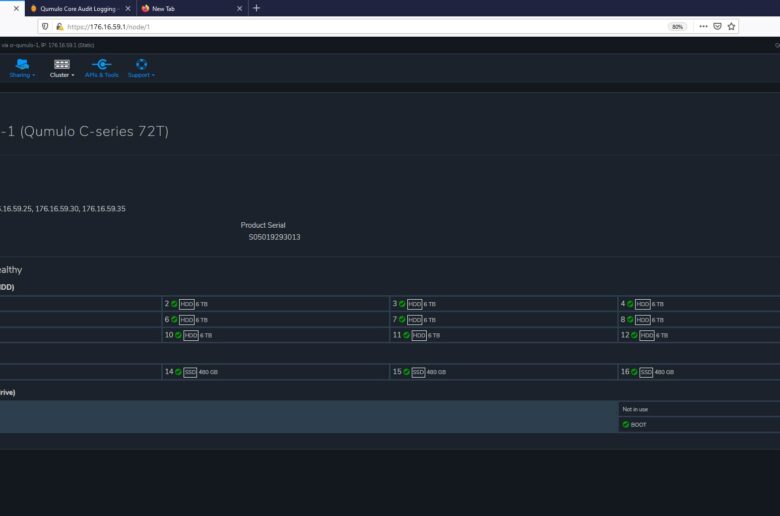Click HDD icon for drive 2

click(x=187, y=304)
